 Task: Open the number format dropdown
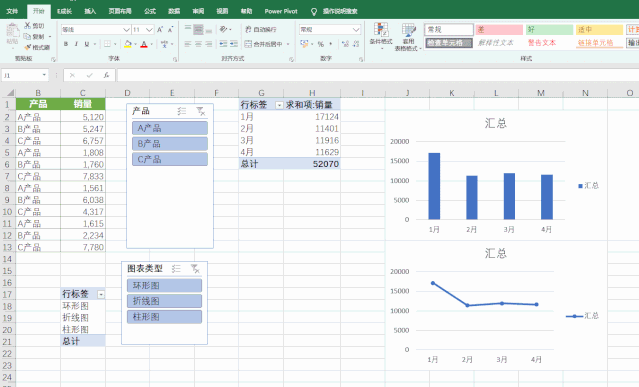point(356,29)
